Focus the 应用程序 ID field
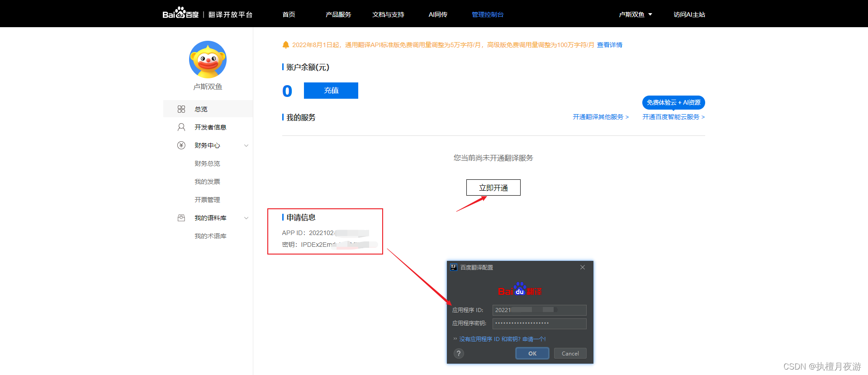 pos(539,310)
